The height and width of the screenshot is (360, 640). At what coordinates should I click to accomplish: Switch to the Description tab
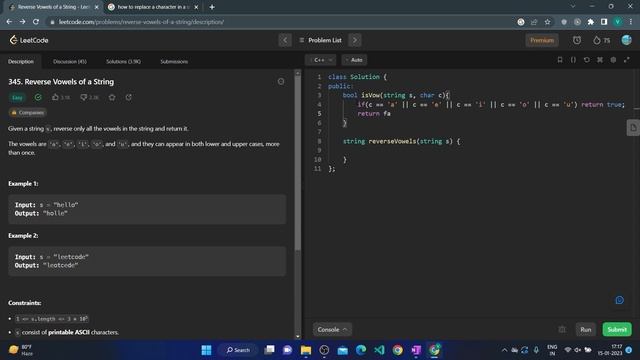click(21, 62)
